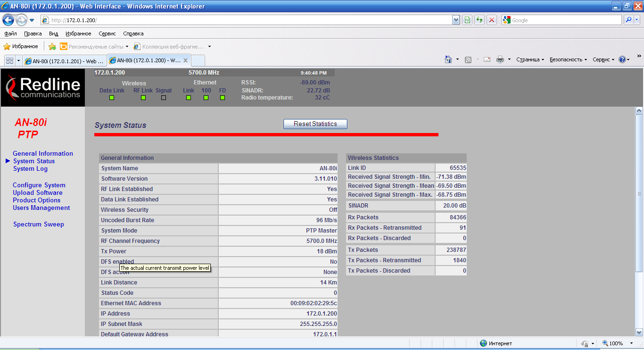644x350 pixels.
Task: Expand the command bar overflow chevron
Action: pos(639,56)
